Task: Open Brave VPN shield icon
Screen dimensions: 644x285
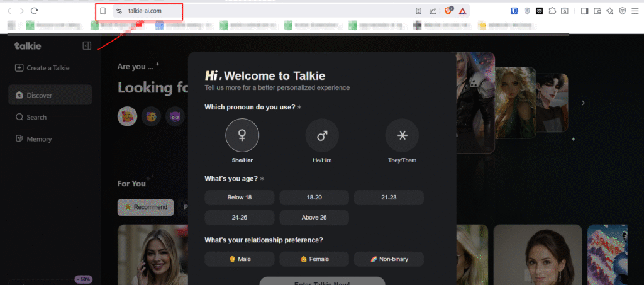Action: point(623,11)
